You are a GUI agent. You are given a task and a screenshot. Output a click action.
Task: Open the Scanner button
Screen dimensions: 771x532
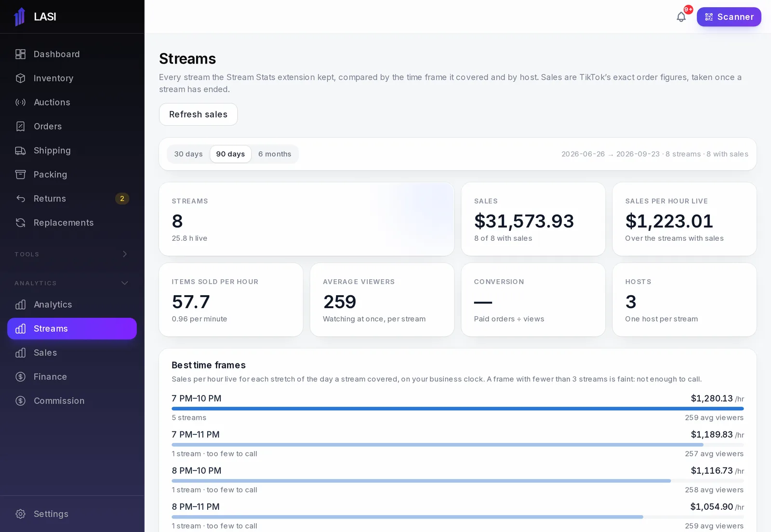click(729, 17)
